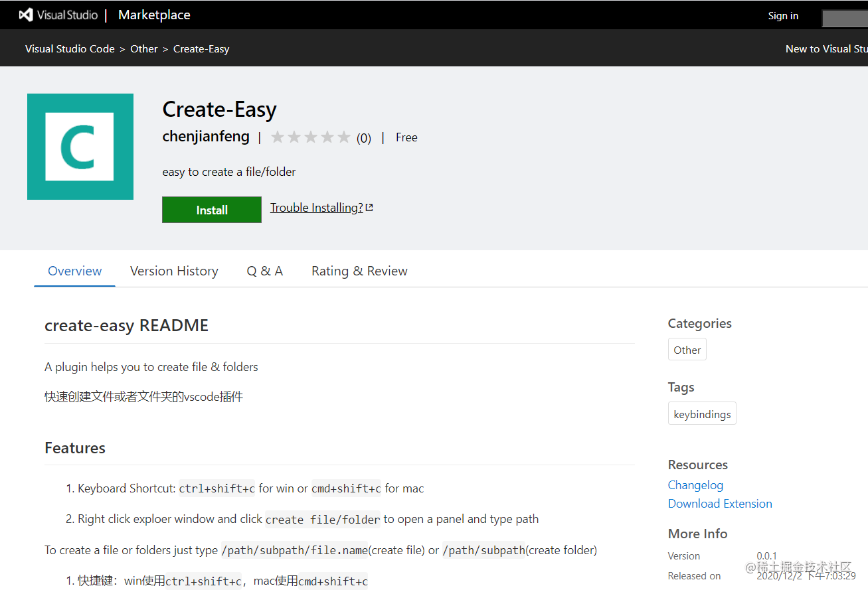The width and height of the screenshot is (868, 590).
Task: Click Sign in at top right
Action: pos(783,16)
